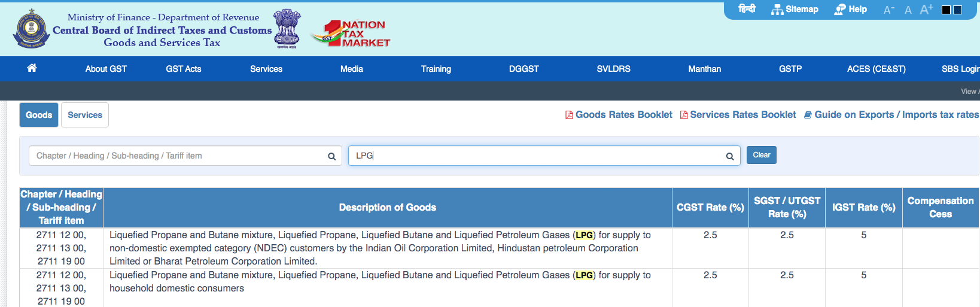Select the Services tab beside Goods
980x307 pixels.
(85, 115)
